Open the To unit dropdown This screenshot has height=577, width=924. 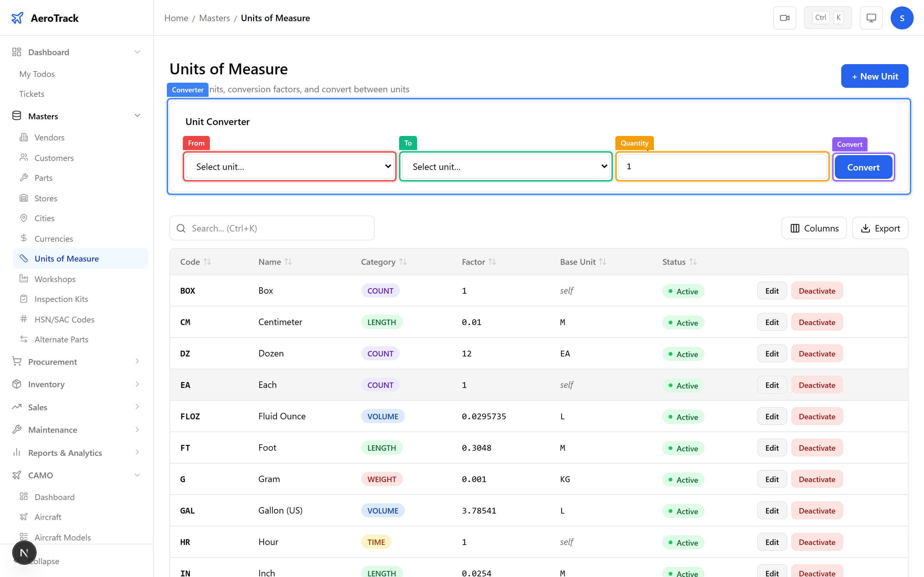pyautogui.click(x=506, y=167)
